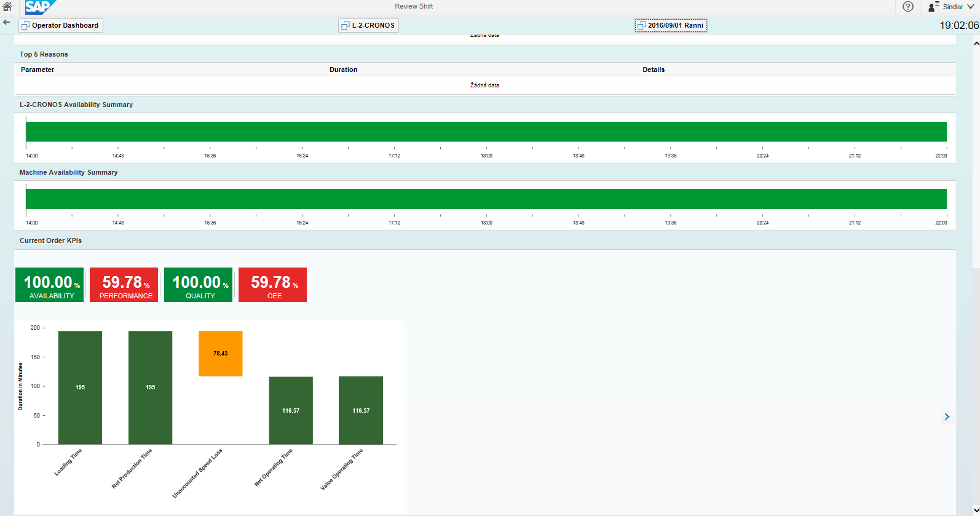Click the Duration column header
This screenshot has width=980, height=516.
(x=343, y=69)
